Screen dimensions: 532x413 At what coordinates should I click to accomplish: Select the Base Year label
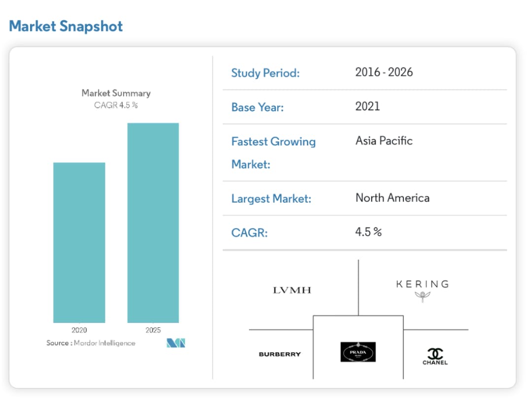pos(258,107)
